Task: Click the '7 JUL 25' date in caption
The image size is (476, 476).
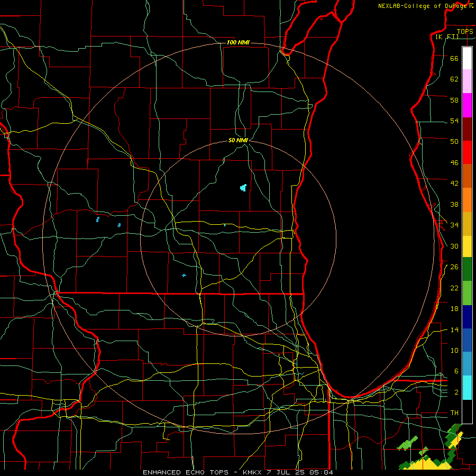Action: (286, 472)
